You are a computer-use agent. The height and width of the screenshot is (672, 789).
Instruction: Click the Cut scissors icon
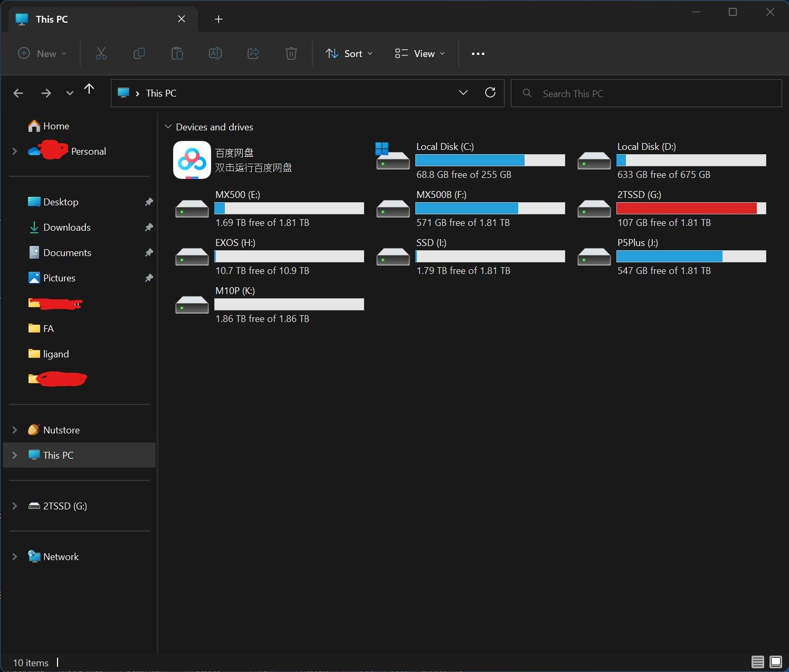click(x=101, y=53)
